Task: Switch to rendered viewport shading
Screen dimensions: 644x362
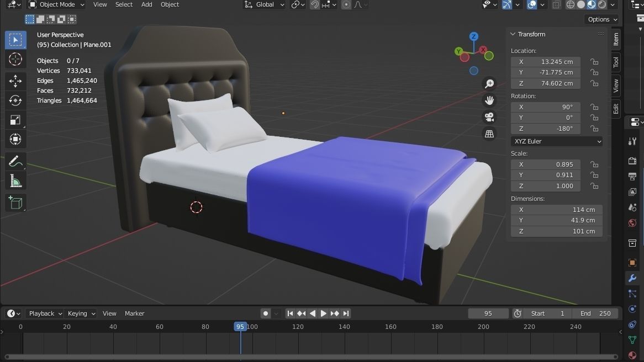Action: click(602, 4)
